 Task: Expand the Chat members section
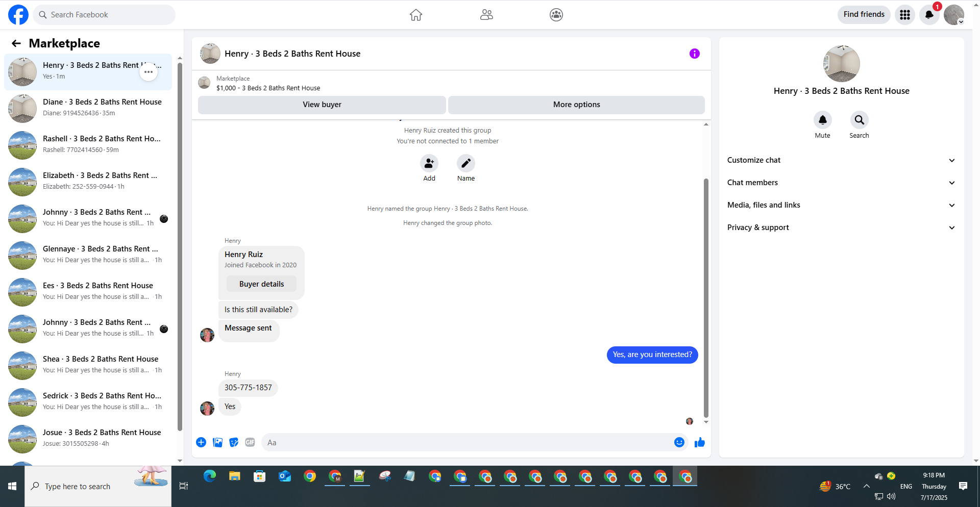[842, 183]
